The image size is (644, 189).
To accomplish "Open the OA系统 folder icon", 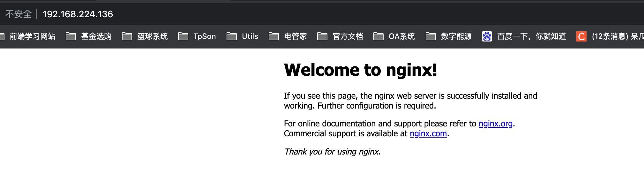I will (378, 36).
